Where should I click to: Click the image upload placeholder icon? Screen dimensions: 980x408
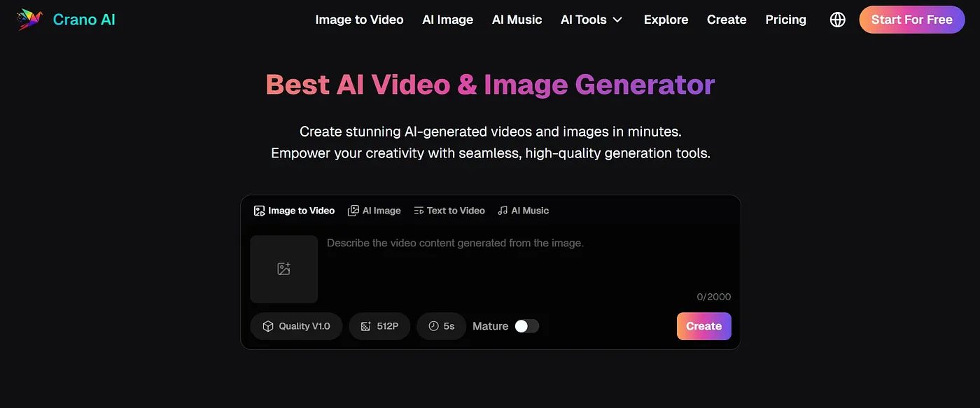[x=283, y=269]
